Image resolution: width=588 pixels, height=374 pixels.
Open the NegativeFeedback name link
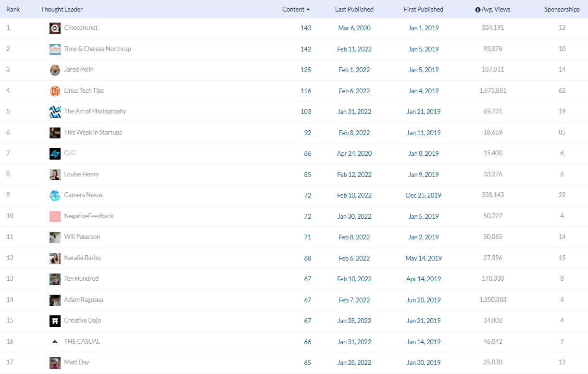point(89,216)
